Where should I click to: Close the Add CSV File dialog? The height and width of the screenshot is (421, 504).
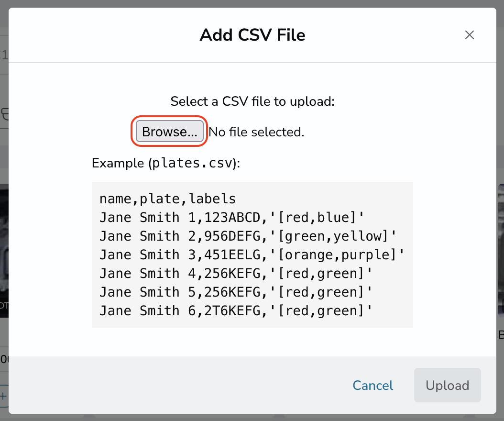pyautogui.click(x=469, y=35)
